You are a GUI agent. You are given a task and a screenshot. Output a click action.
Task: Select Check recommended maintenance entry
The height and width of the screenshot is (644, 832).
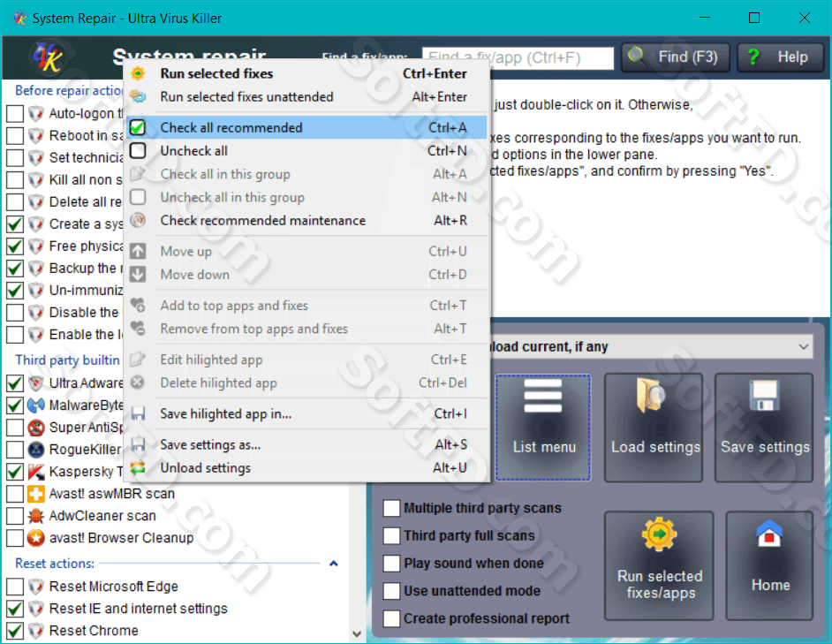pos(307,220)
